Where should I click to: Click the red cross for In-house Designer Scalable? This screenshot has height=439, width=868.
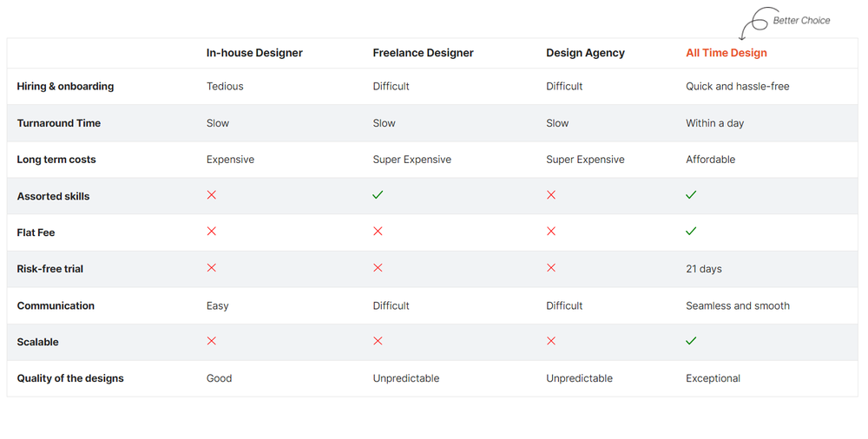(x=211, y=341)
